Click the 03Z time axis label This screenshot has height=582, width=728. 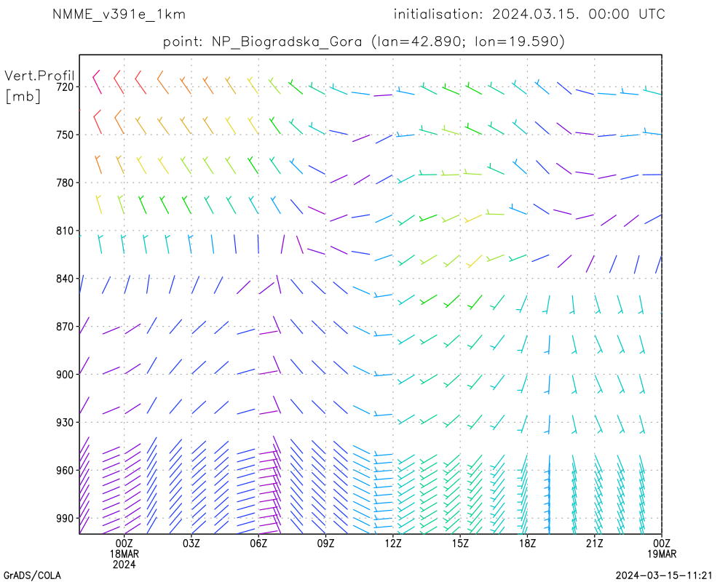(191, 543)
